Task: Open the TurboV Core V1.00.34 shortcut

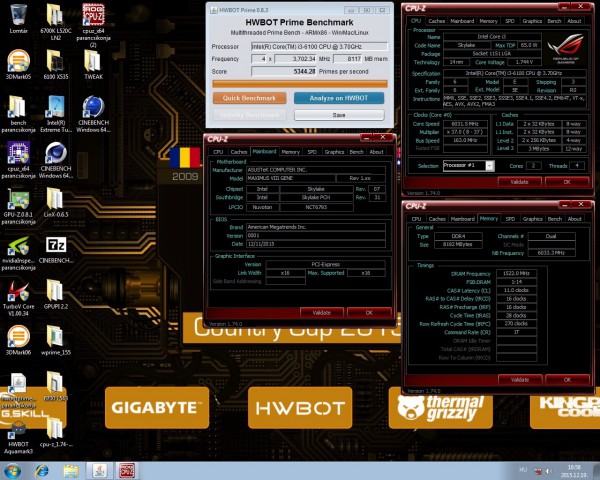Action: (18, 299)
